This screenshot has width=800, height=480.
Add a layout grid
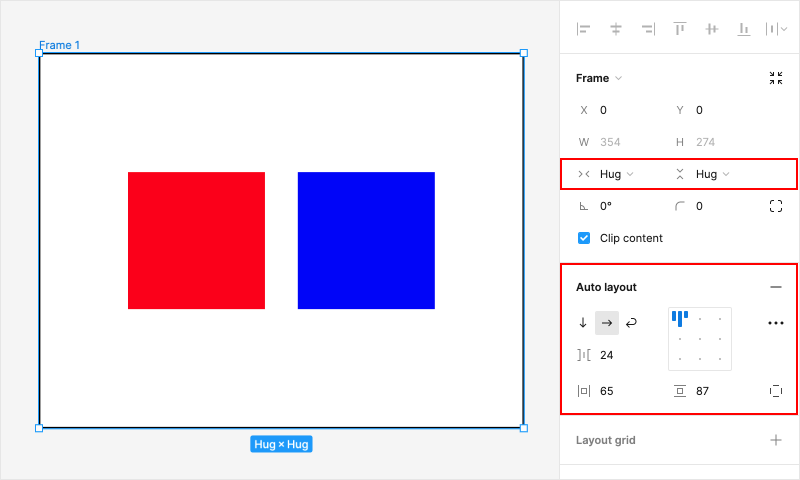776,440
